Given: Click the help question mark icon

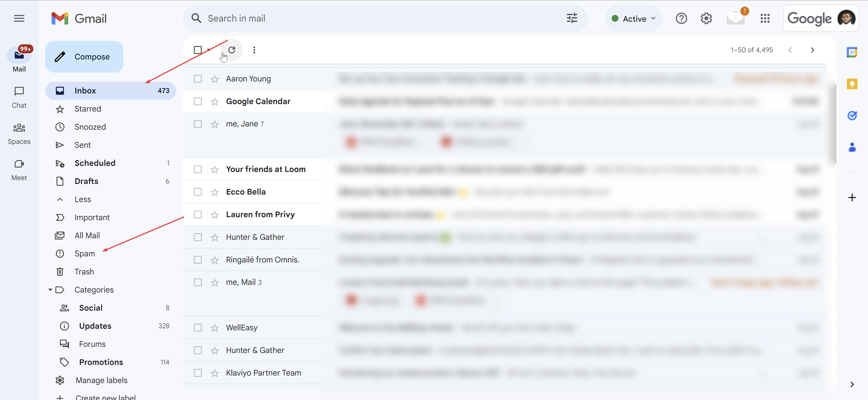Looking at the screenshot, I should click(681, 18).
